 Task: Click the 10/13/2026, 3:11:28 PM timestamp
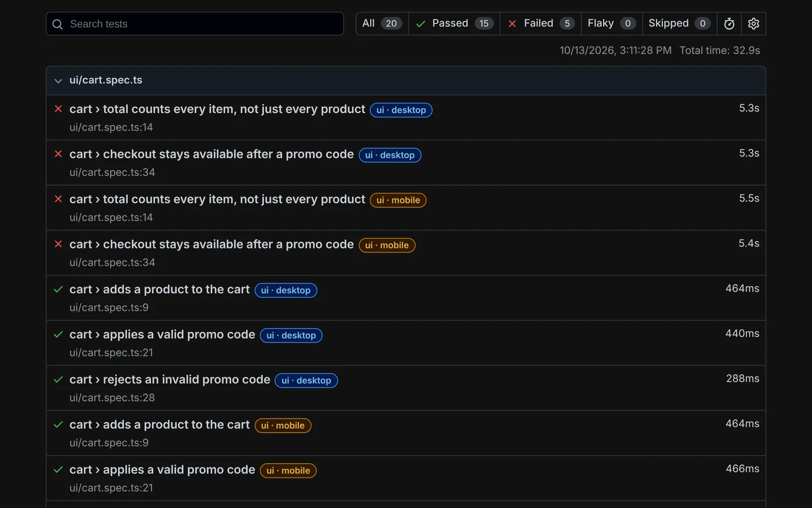coord(616,50)
